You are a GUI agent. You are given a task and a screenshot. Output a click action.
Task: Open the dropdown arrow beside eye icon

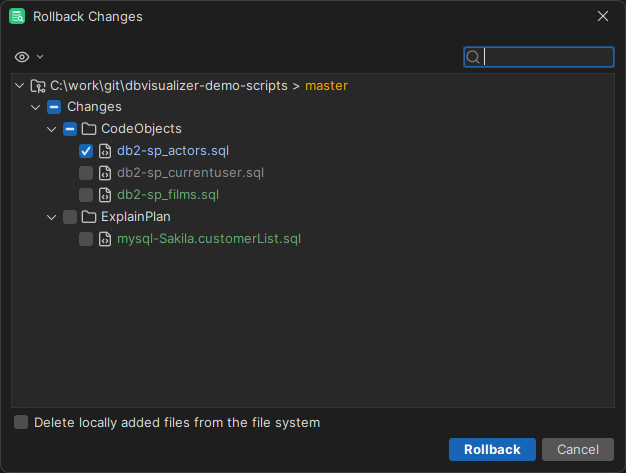pos(40,57)
